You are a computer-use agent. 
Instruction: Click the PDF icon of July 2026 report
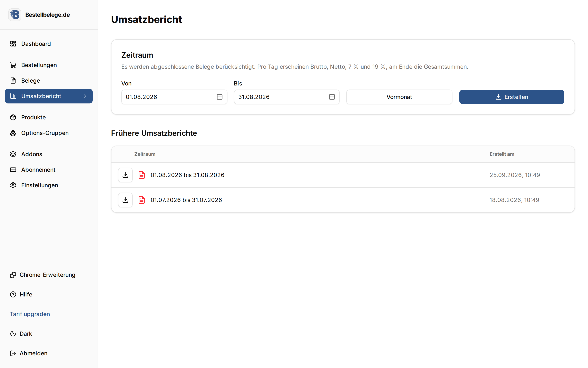coord(142,200)
